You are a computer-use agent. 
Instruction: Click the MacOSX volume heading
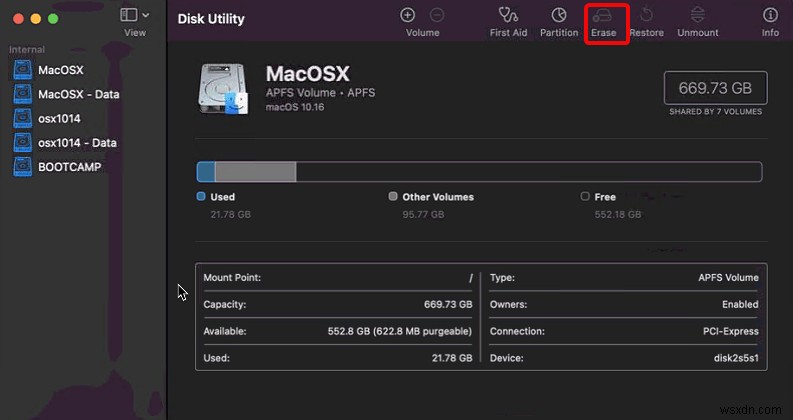307,74
